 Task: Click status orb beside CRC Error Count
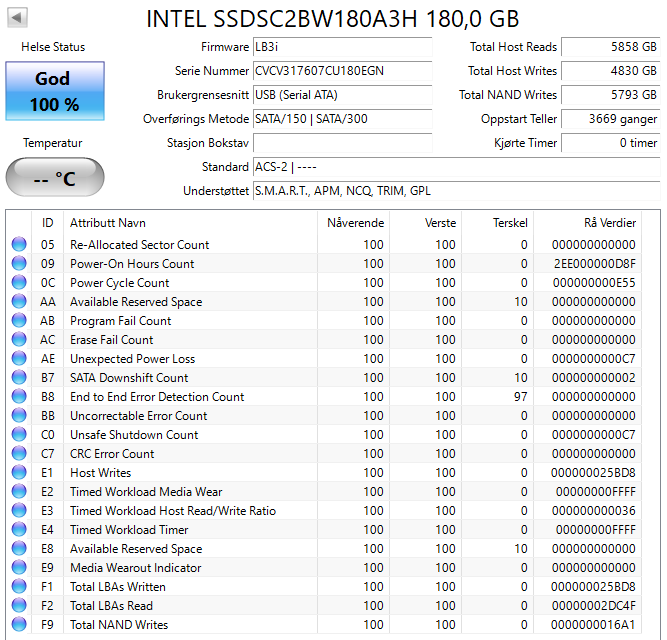[x=19, y=454]
